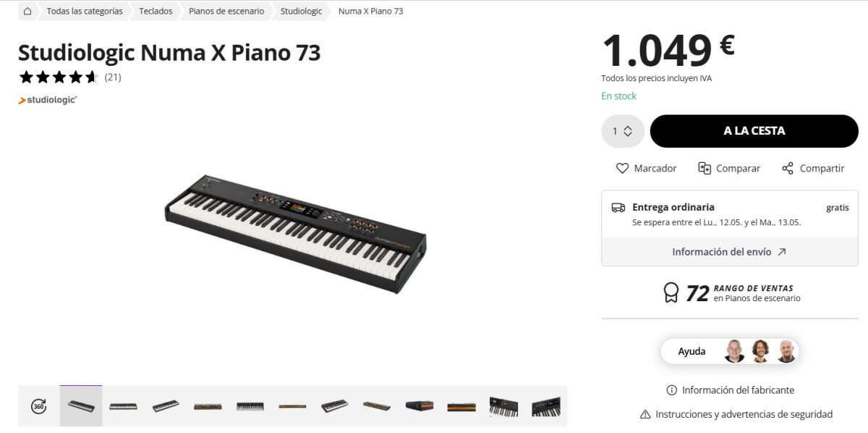Open the quantity selector dropdown
This screenshot has width=868, height=433.
coord(623,131)
